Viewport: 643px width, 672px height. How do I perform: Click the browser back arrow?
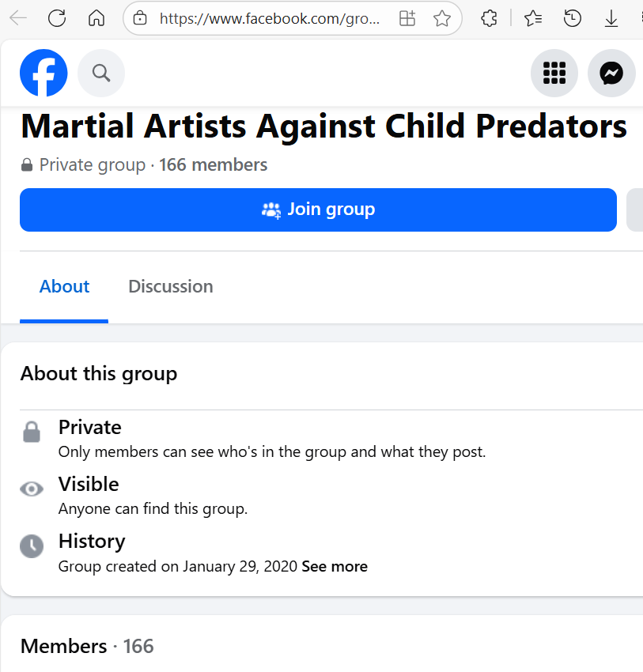point(18,18)
